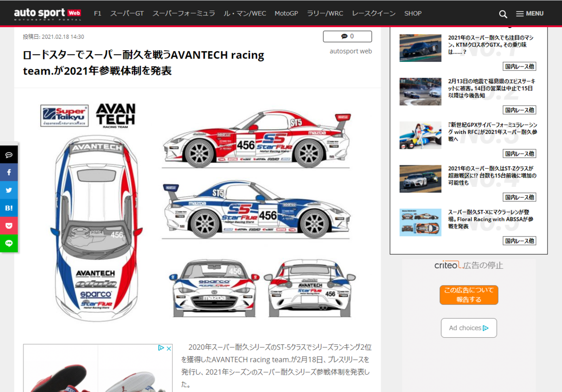Open the MENU hamburger button
The width and height of the screenshot is (562, 392).
(530, 14)
